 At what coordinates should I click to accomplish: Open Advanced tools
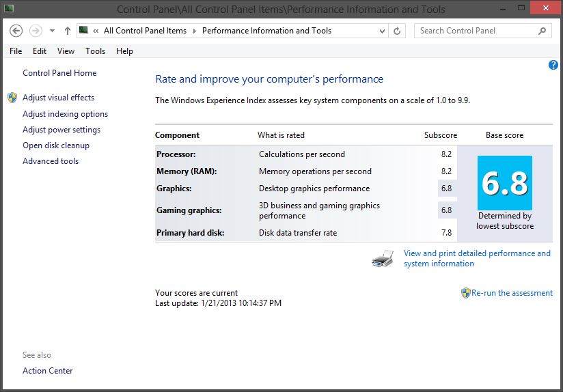pyautogui.click(x=51, y=161)
